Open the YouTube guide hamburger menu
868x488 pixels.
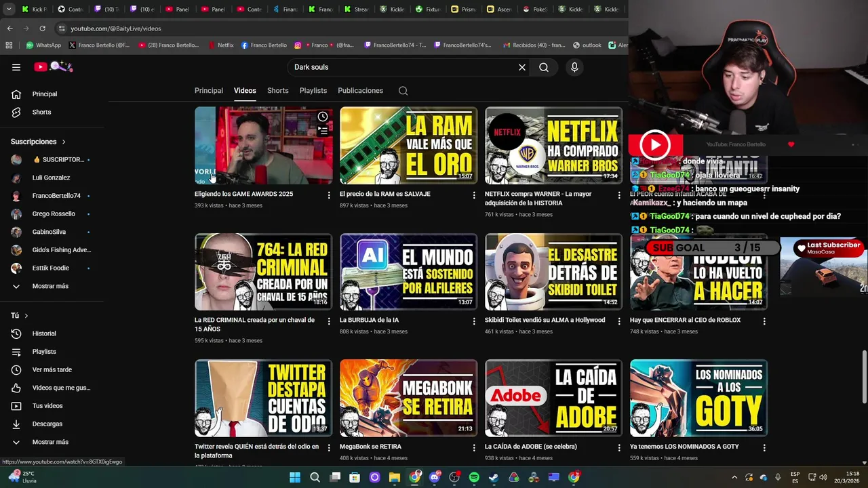[x=16, y=67]
